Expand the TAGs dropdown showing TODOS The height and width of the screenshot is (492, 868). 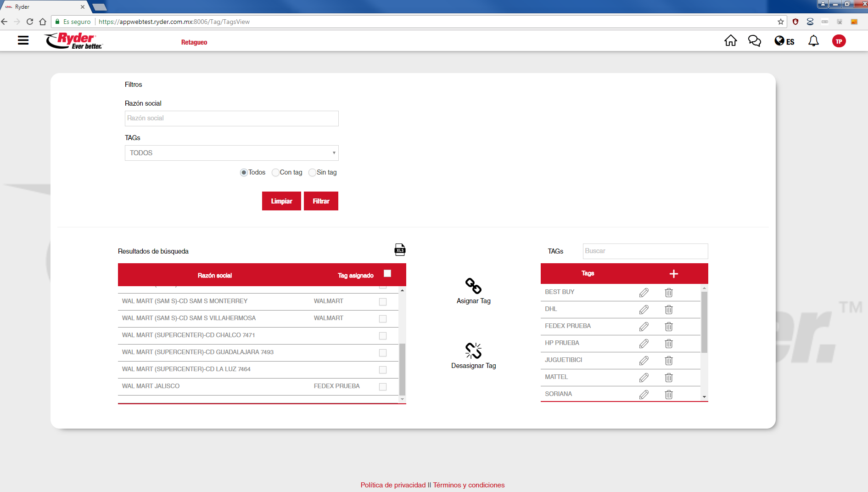[x=231, y=153]
